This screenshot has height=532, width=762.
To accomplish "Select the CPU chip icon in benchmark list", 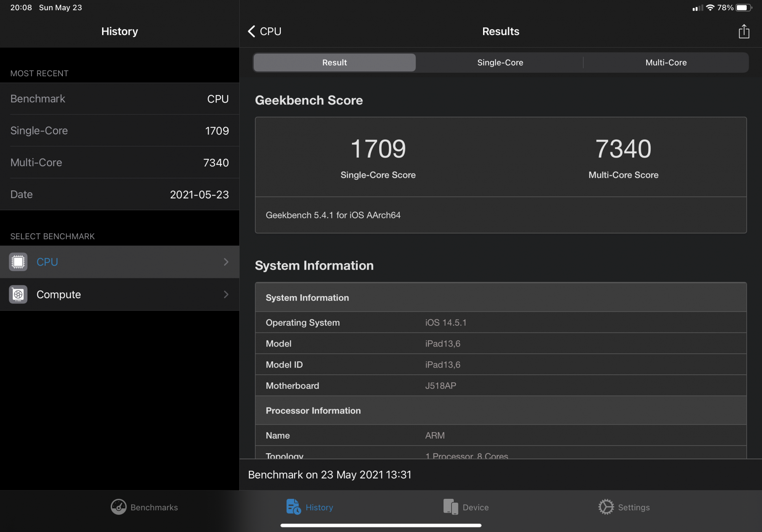I will 18,262.
